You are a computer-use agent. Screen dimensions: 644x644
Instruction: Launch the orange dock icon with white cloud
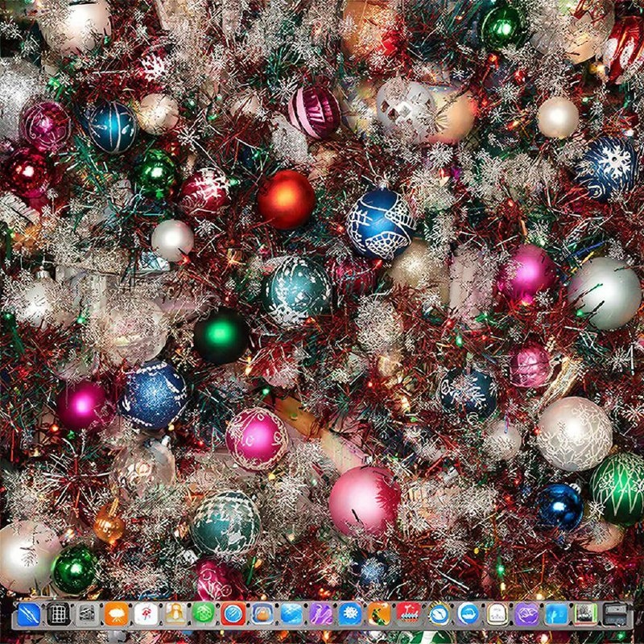[x=117, y=614]
